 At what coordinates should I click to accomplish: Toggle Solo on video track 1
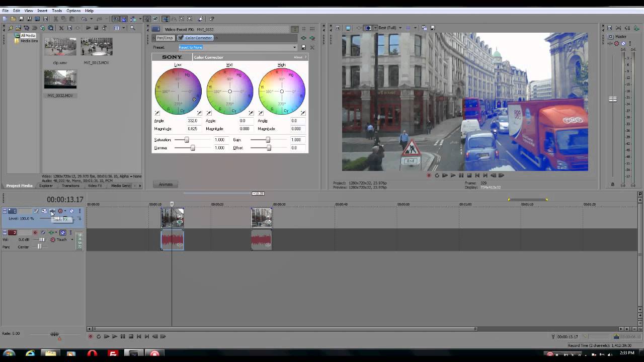pyautogui.click(x=79, y=211)
